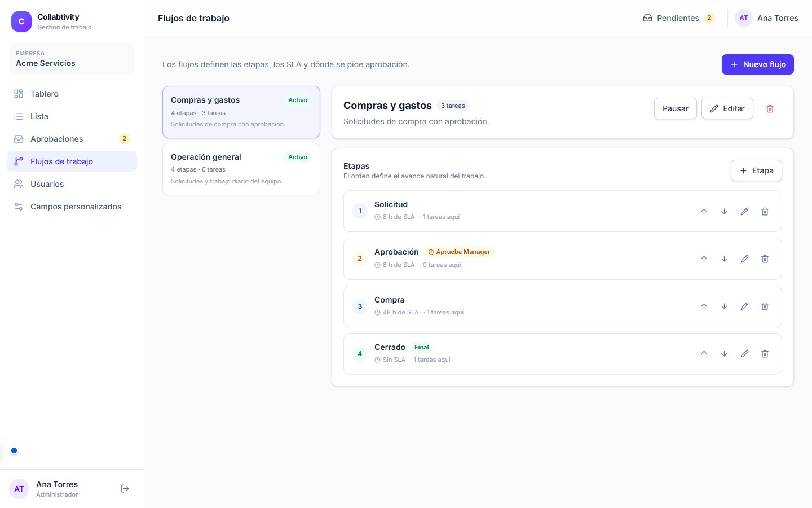This screenshot has height=508, width=812.
Task: Move Compra stage up
Action: tap(704, 306)
